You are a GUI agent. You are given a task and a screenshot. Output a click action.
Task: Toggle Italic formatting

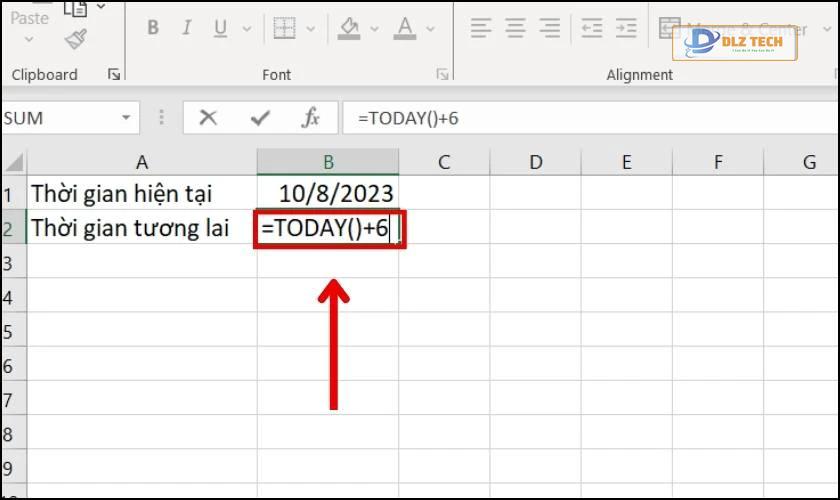point(186,27)
